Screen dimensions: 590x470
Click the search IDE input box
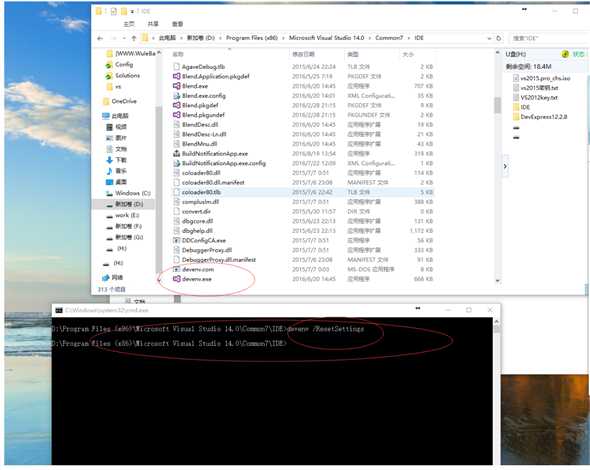point(549,38)
